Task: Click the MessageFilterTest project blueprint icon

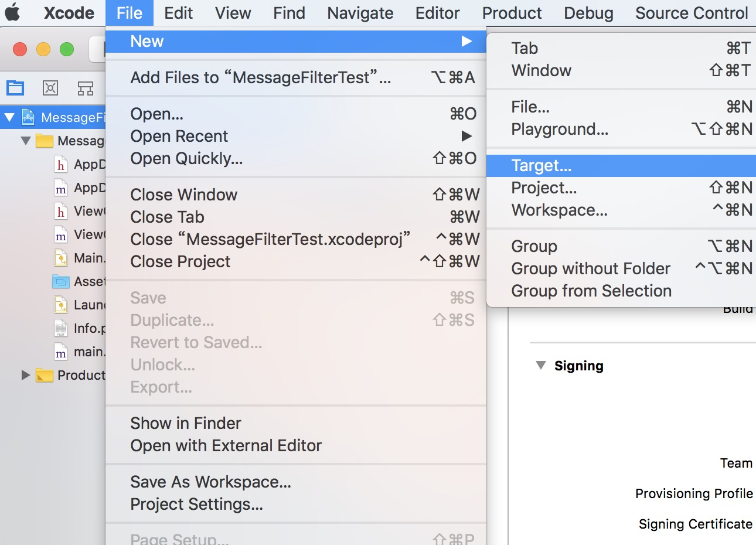Action: pyautogui.click(x=28, y=117)
